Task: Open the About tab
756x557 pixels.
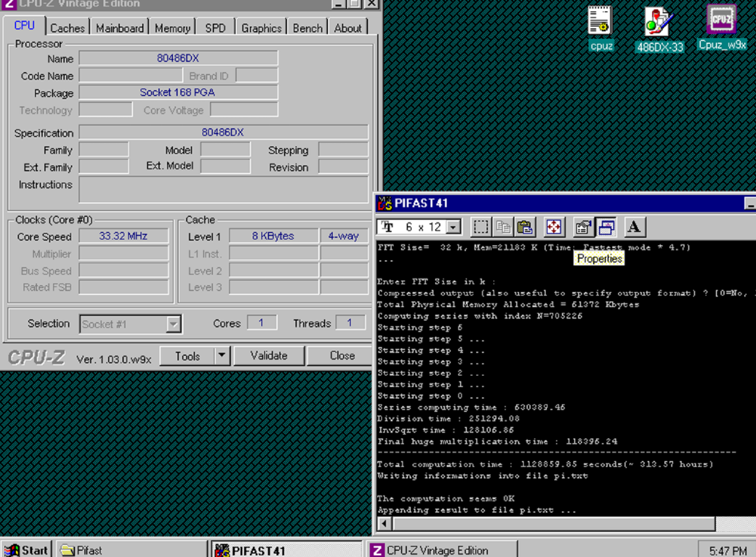Action: 348,28
